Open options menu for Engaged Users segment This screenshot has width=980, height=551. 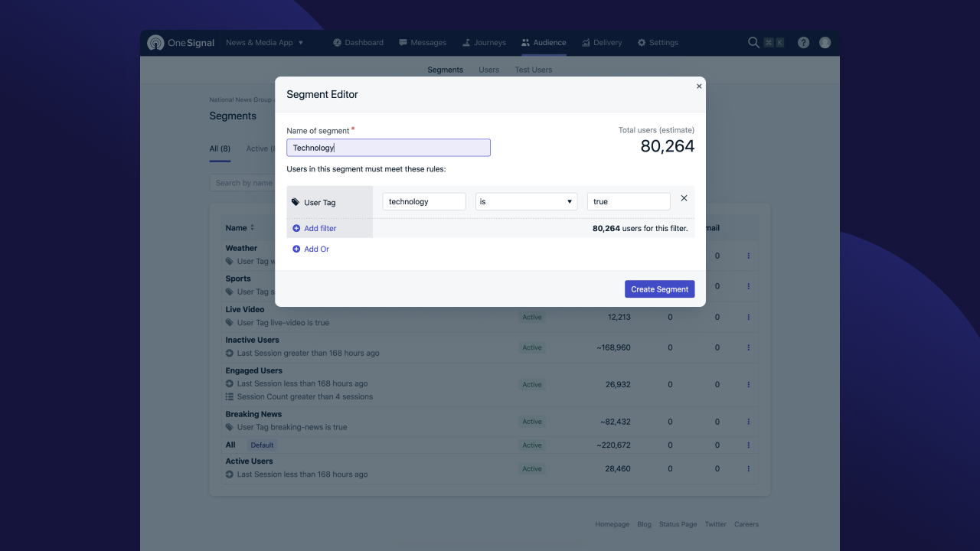tap(748, 385)
